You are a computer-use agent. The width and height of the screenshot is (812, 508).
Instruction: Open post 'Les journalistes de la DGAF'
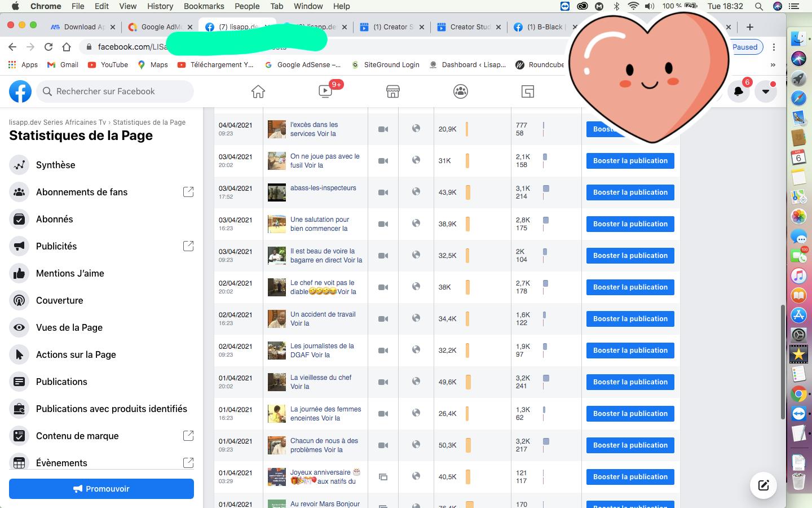point(322,351)
